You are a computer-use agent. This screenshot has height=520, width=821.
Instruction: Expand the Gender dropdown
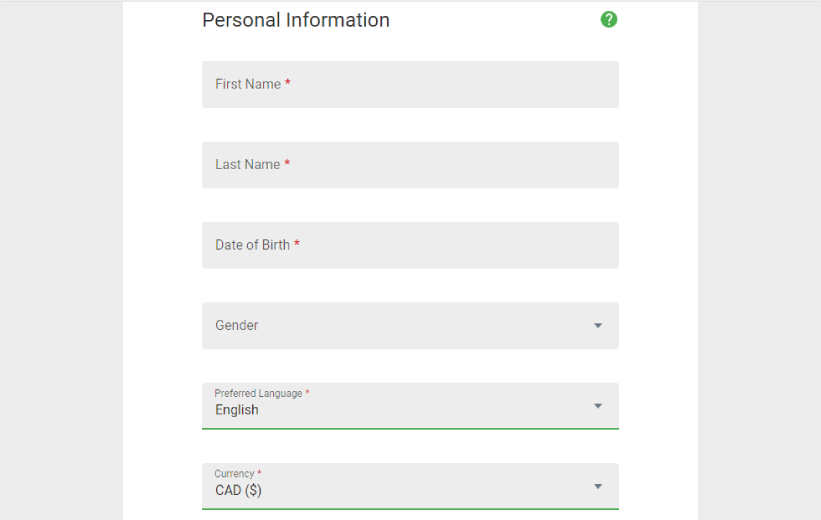410,325
